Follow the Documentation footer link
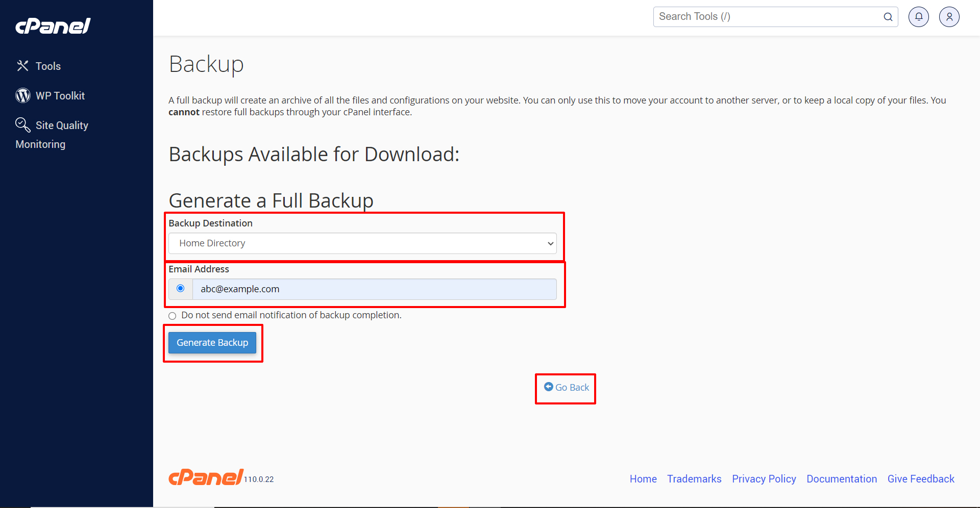This screenshot has width=980, height=508. (x=842, y=479)
